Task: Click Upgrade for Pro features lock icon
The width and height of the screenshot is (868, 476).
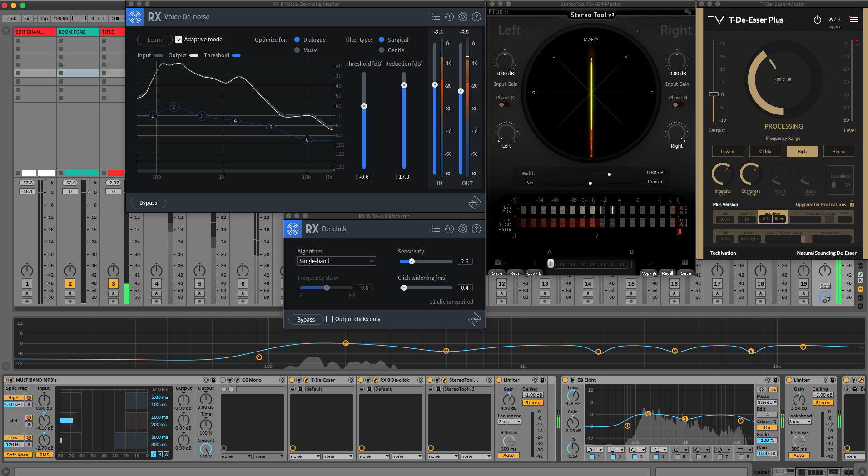Action: coord(852,204)
